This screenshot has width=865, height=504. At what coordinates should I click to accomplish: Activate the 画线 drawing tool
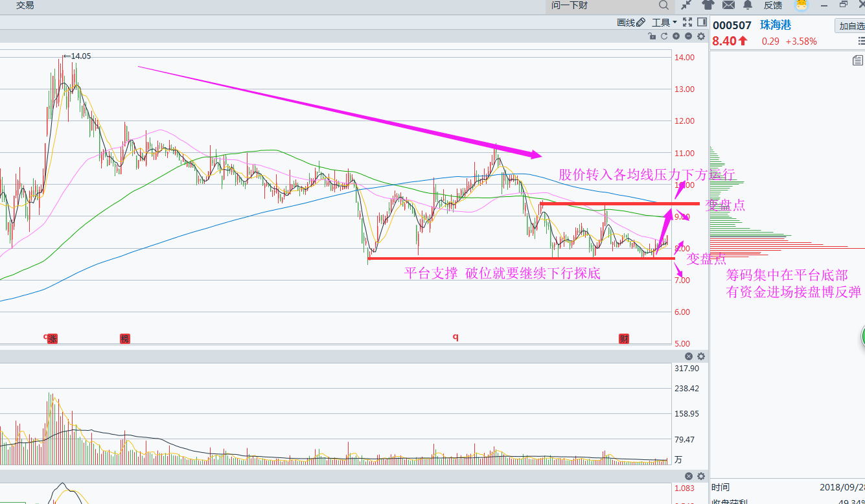(x=630, y=23)
